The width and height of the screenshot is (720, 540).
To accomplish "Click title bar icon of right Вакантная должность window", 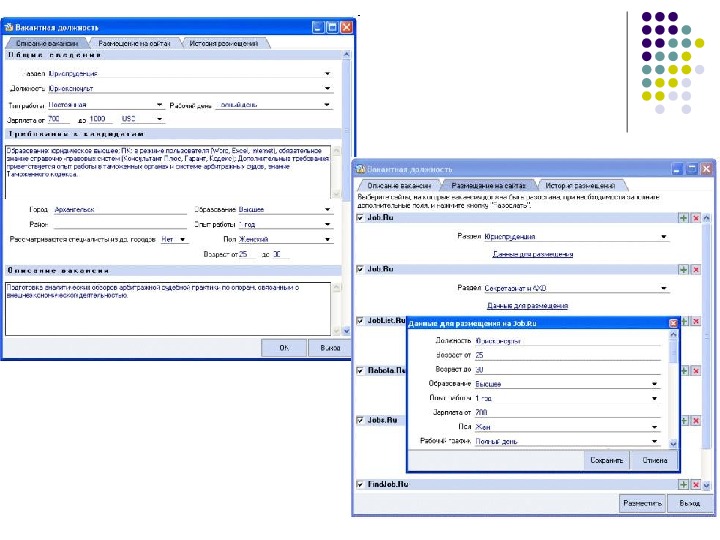I will pyautogui.click(x=360, y=169).
